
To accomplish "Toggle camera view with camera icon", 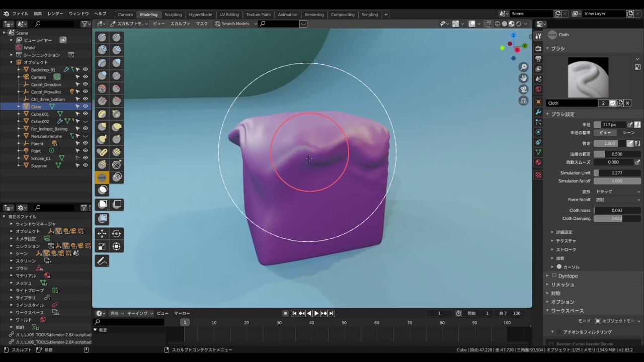I will click(x=524, y=89).
